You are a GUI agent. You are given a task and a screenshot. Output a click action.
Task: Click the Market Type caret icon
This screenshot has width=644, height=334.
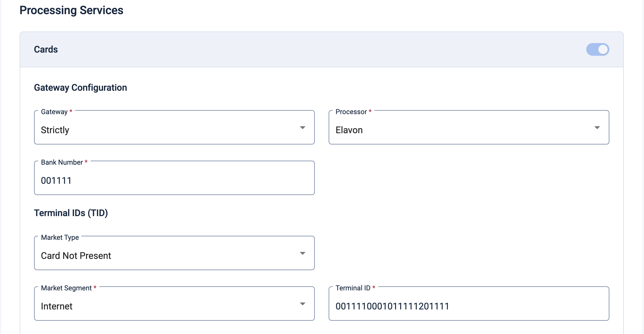(302, 253)
